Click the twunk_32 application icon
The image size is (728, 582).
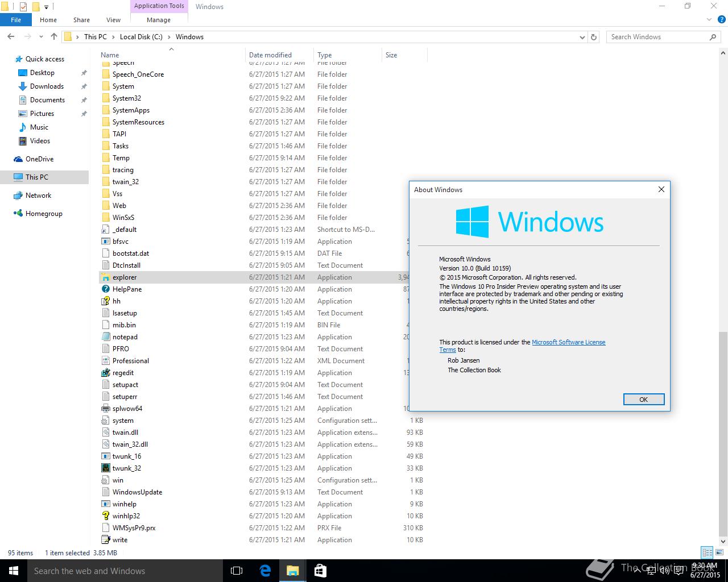coord(105,468)
